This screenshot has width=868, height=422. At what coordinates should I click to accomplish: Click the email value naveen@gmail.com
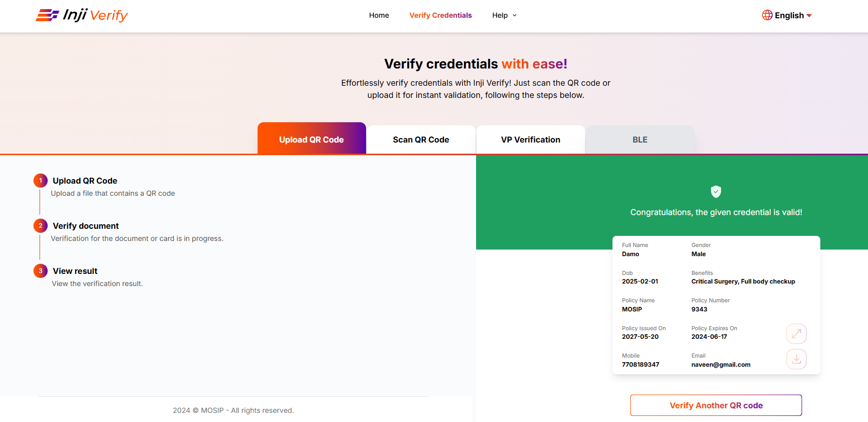[x=720, y=365]
